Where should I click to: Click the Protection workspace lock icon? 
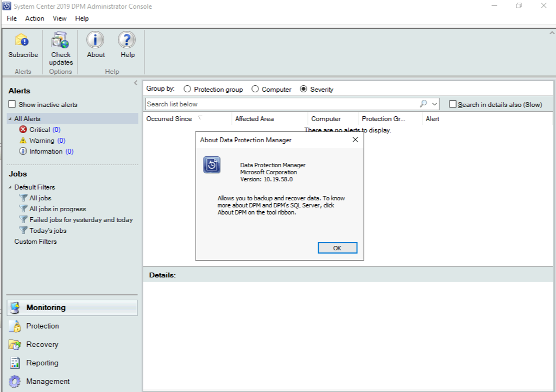[x=15, y=326]
